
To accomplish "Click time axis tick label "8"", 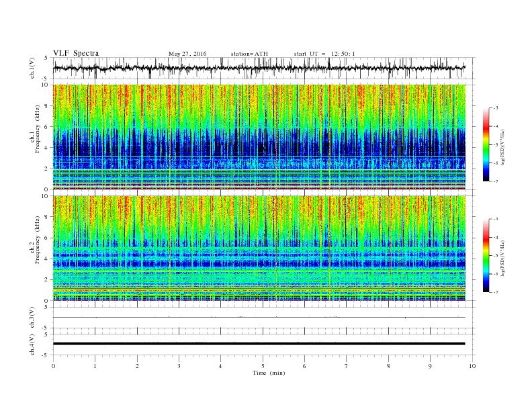I will click(388, 366).
